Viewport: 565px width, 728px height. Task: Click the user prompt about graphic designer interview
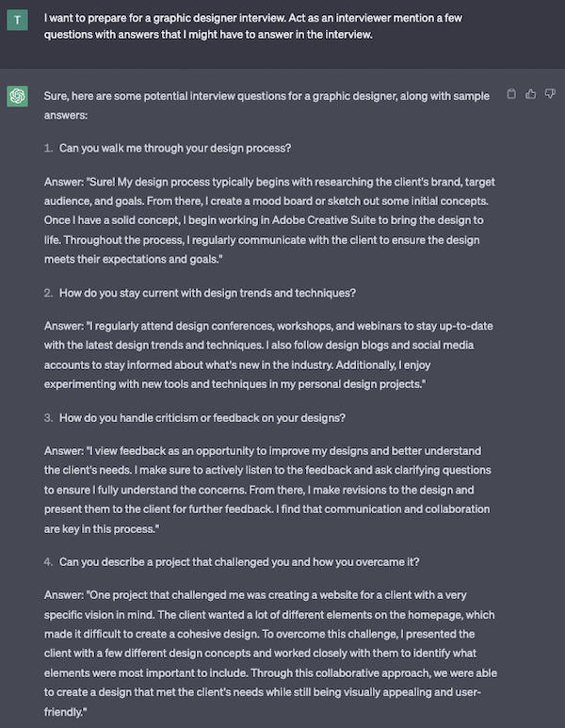(x=253, y=26)
